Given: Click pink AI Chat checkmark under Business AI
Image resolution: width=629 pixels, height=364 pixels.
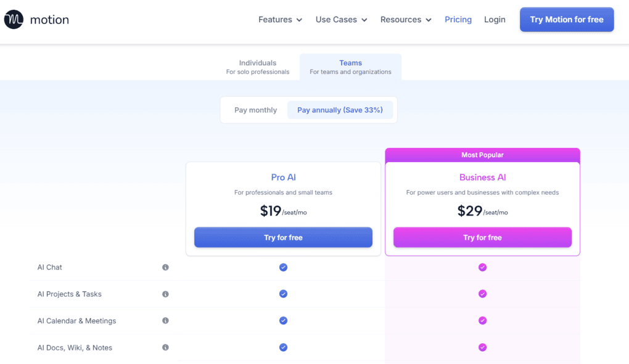Looking at the screenshot, I should (x=482, y=267).
